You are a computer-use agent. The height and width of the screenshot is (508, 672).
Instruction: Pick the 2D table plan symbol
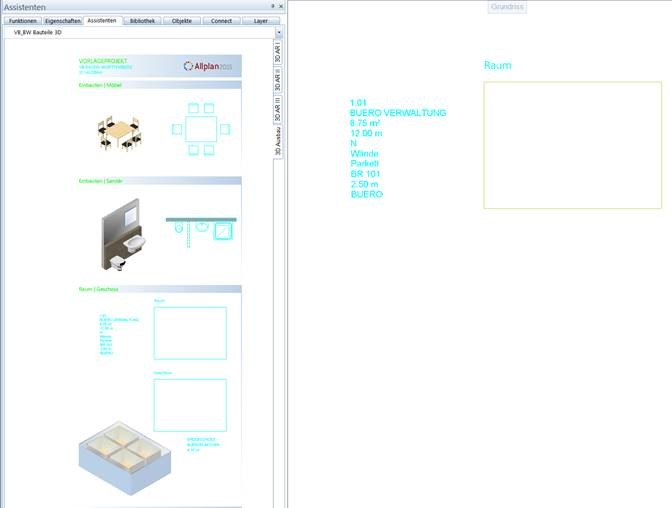coord(200,128)
